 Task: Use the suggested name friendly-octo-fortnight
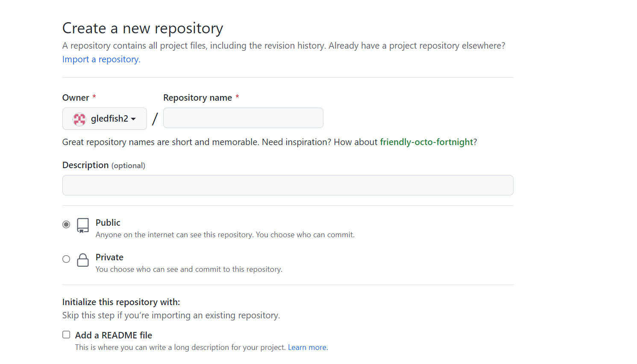pos(426,142)
